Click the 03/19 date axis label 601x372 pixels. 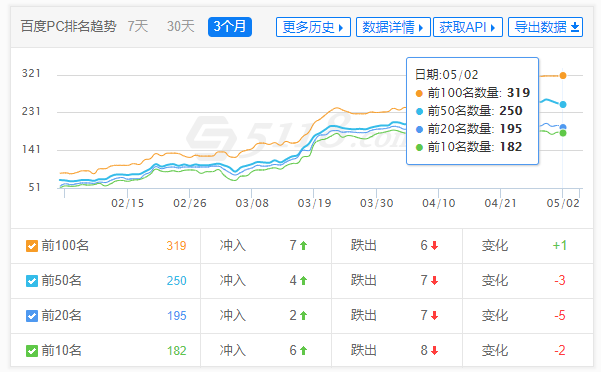314,203
